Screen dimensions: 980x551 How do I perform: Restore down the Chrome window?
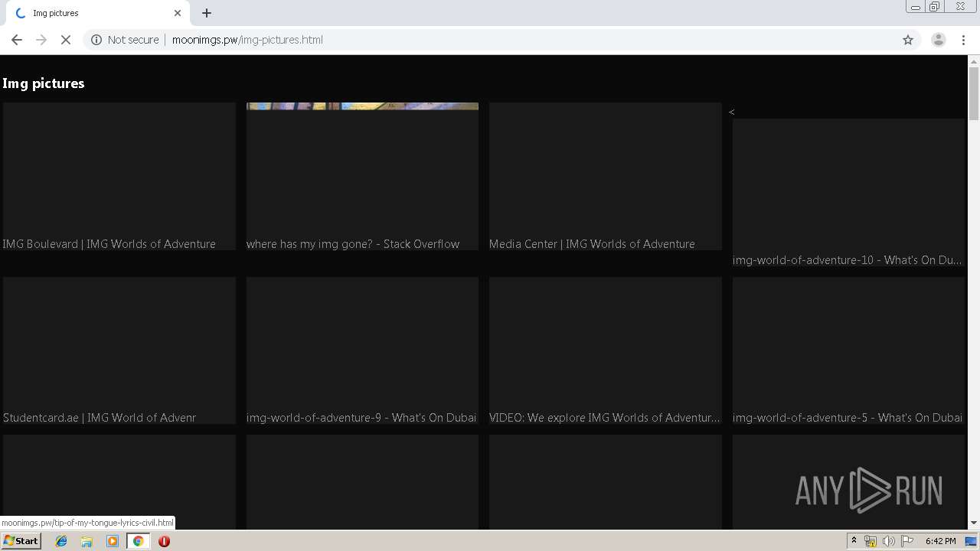coord(935,7)
